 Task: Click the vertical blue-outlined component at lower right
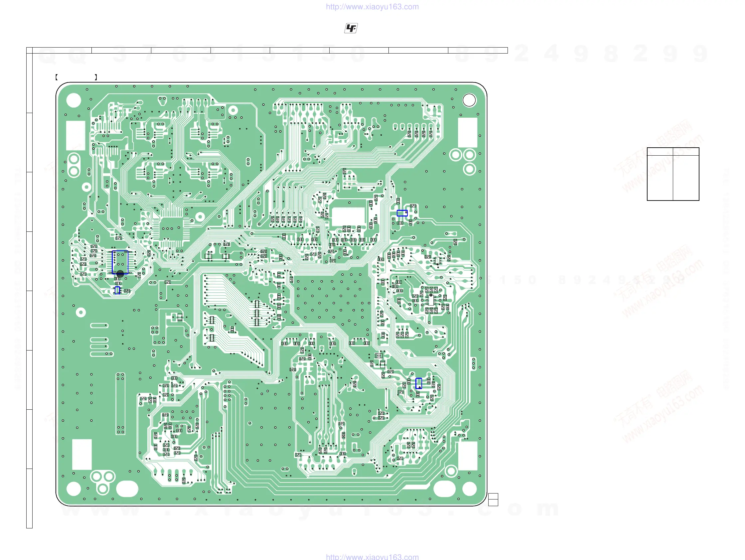(418, 383)
